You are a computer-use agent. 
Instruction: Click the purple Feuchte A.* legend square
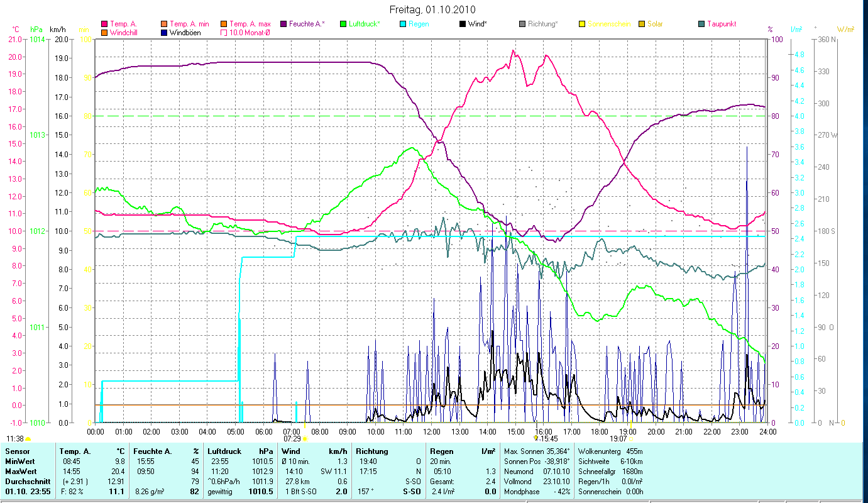tap(283, 24)
